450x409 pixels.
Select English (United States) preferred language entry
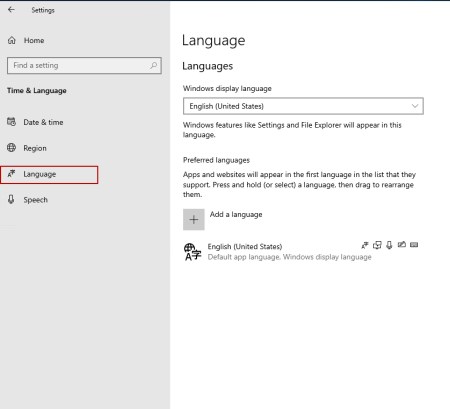click(x=301, y=252)
